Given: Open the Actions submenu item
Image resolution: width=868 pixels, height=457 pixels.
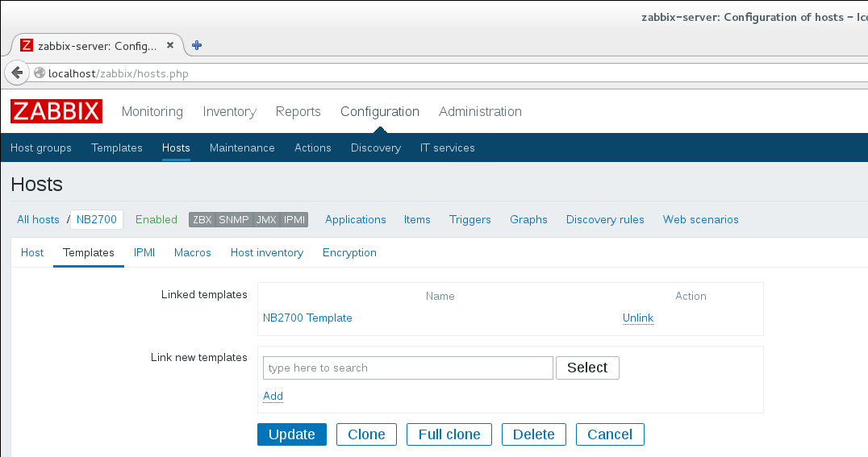Looking at the screenshot, I should (x=313, y=147).
